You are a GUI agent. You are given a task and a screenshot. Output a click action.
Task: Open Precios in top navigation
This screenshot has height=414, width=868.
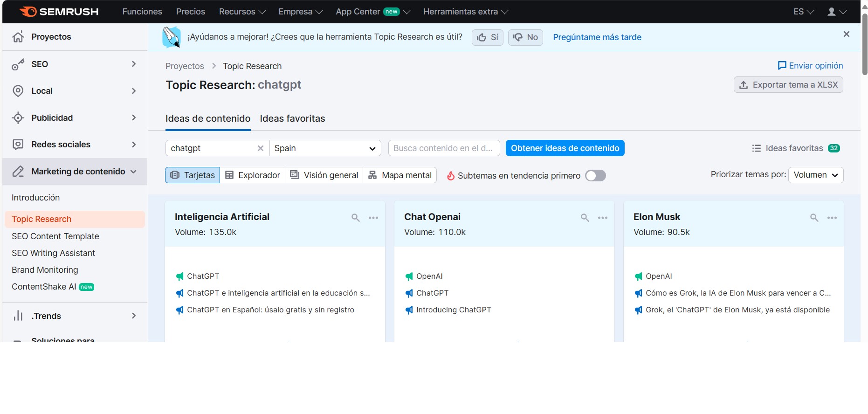tap(191, 12)
